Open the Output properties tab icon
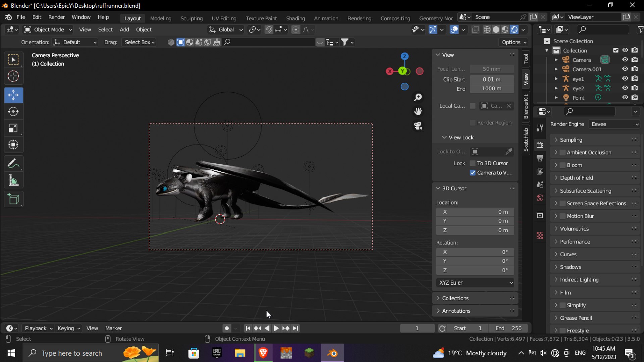 540,158
